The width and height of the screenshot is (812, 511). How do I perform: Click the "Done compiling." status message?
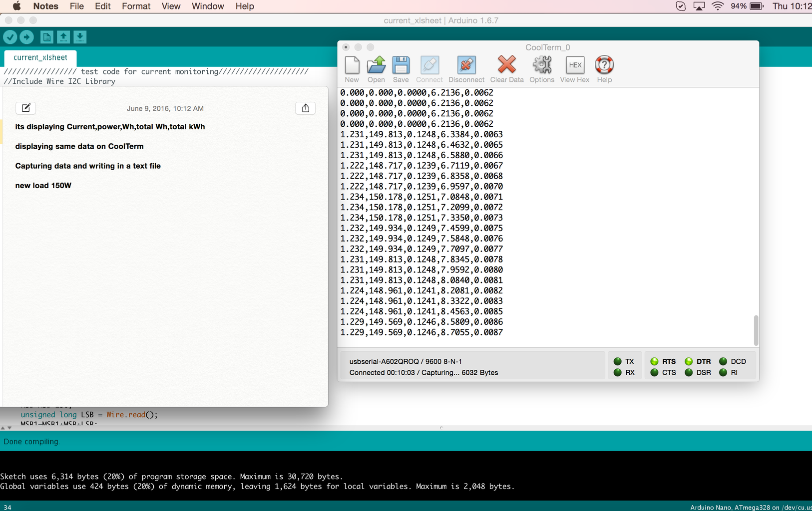(32, 442)
